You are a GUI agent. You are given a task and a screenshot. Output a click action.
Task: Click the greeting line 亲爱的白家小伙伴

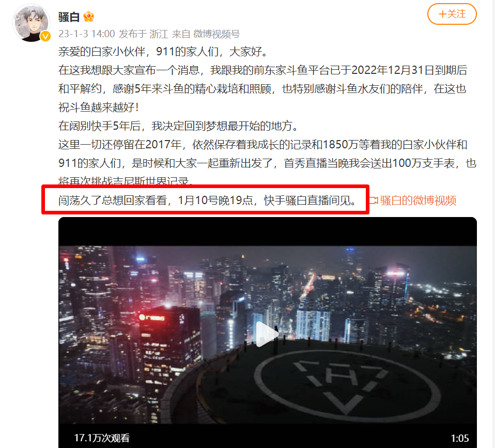coord(163,51)
